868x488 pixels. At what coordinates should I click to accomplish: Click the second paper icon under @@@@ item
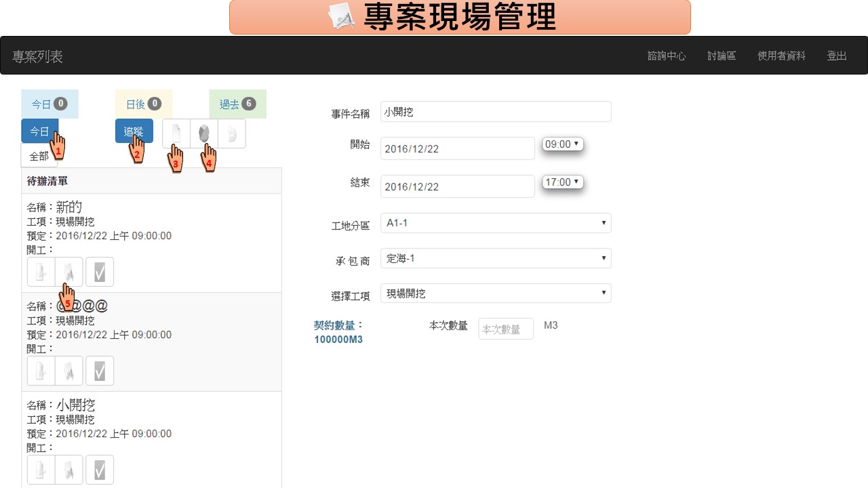[69, 371]
